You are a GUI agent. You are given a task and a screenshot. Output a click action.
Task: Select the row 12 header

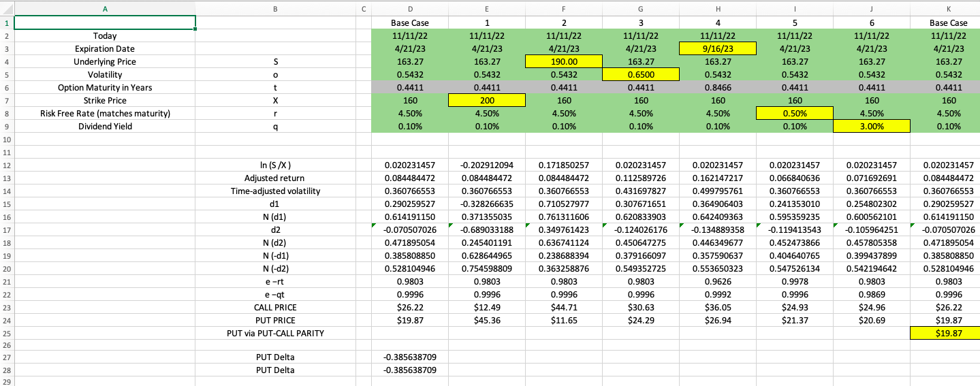tap(7, 165)
